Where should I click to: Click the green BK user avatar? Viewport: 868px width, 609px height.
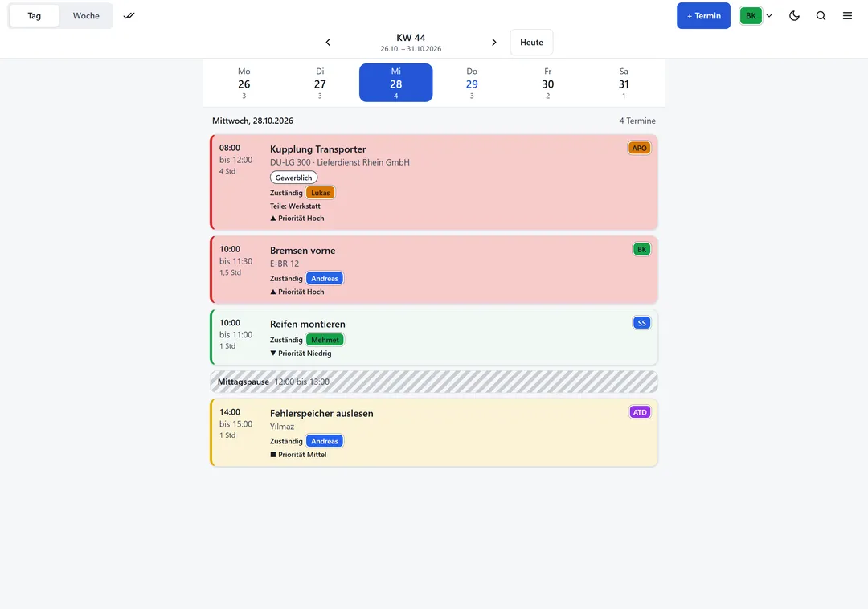pos(751,15)
